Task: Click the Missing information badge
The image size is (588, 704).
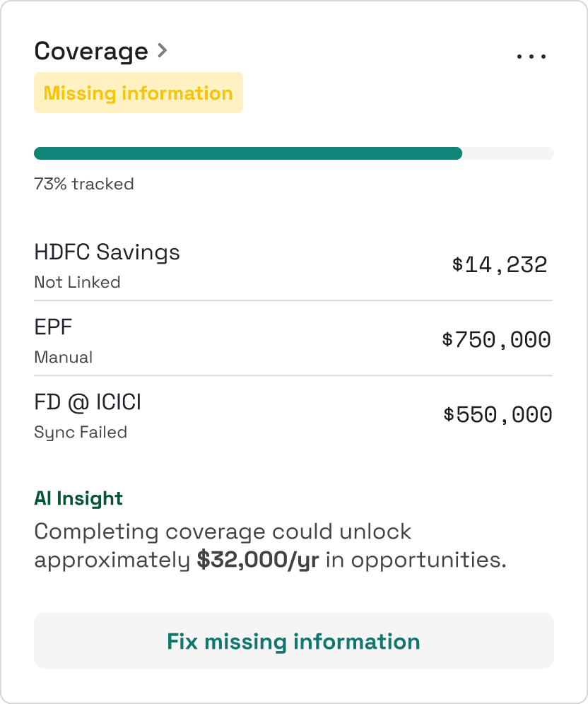Action: (x=139, y=93)
